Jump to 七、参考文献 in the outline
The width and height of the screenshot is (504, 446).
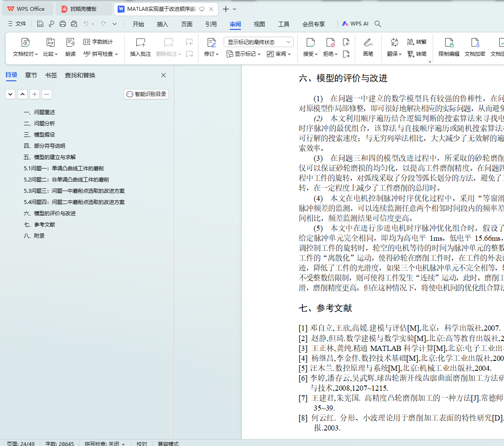click(39, 225)
